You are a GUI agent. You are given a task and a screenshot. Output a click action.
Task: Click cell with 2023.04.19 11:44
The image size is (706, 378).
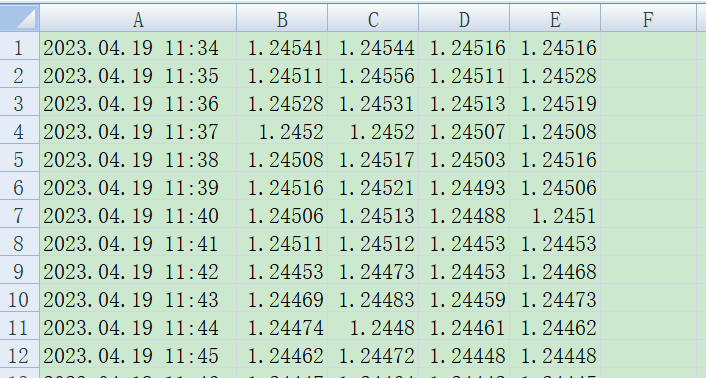(138, 326)
